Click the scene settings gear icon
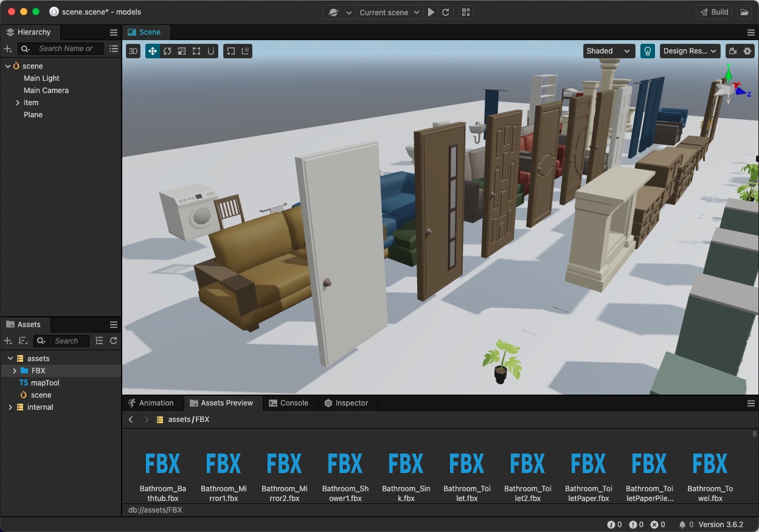 coord(748,51)
